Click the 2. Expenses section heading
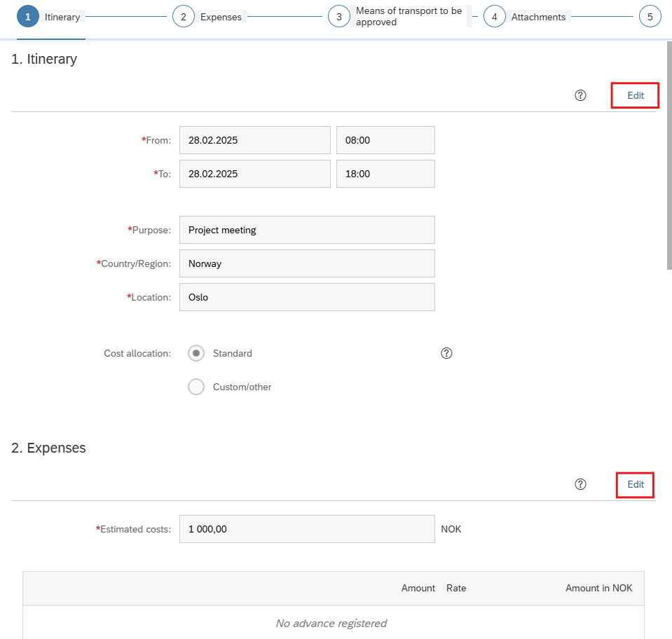This screenshot has height=639, width=672. click(x=48, y=448)
